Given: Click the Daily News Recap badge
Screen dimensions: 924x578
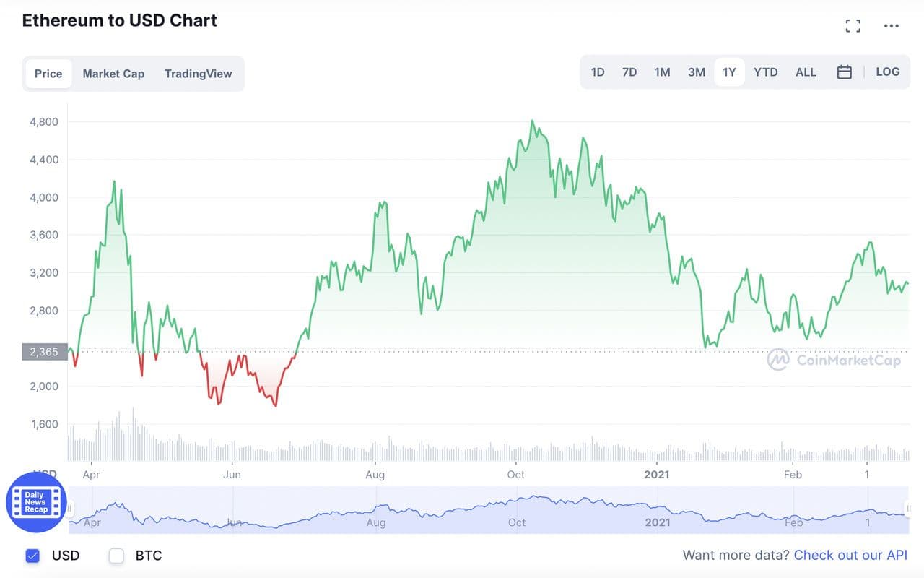Looking at the screenshot, I should [35, 502].
